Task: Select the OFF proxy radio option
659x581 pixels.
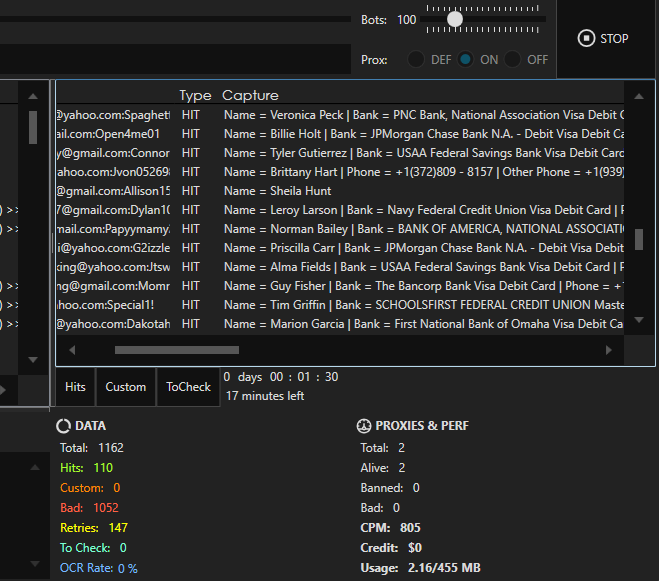Action: click(x=512, y=59)
